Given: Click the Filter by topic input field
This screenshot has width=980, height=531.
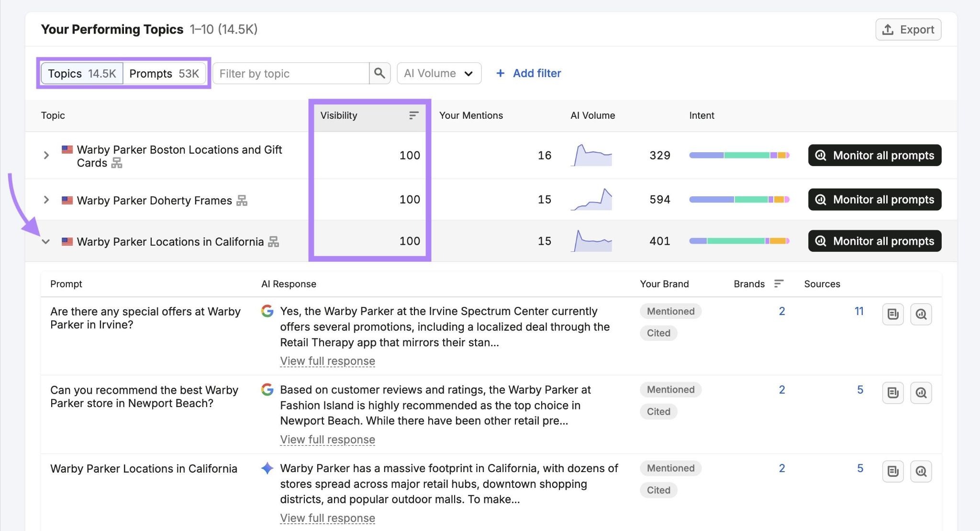Looking at the screenshot, I should pyautogui.click(x=291, y=73).
